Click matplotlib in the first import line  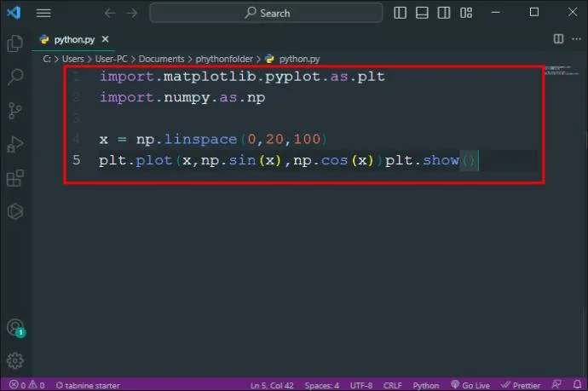tap(210, 77)
